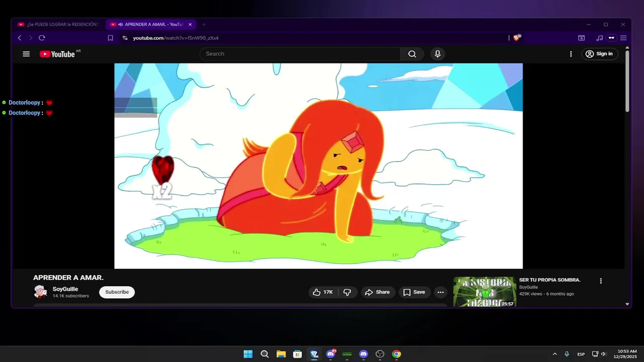Open site information icon beside the URL

click(x=125, y=38)
